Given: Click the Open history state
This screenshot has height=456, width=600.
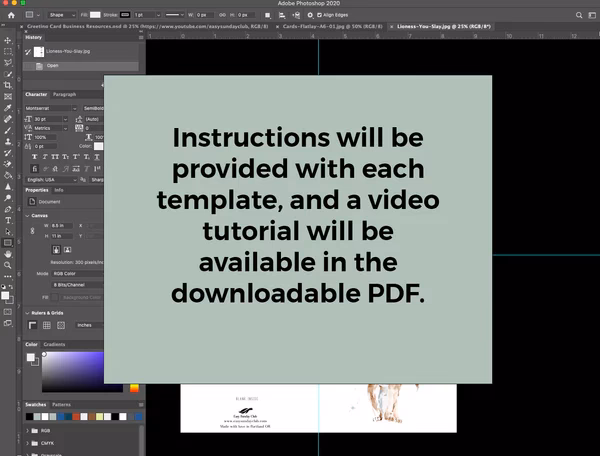Looking at the screenshot, I should [52, 64].
